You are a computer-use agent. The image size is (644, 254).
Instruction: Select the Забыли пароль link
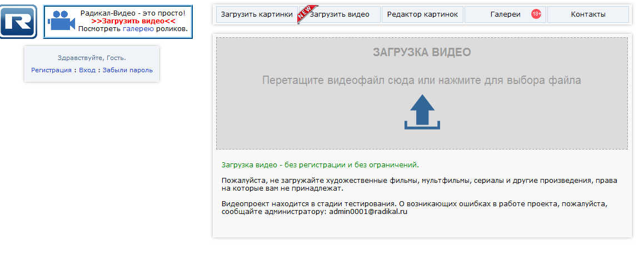coord(127,70)
